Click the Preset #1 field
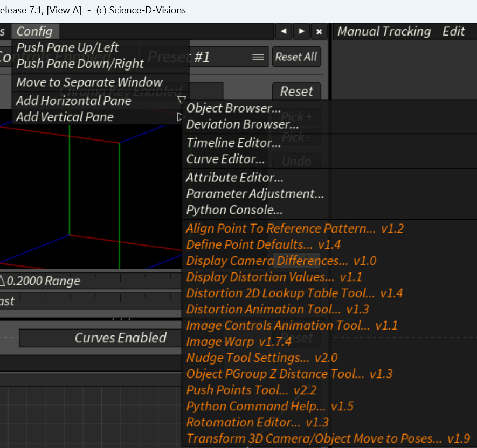The image size is (477, 448). [204, 57]
